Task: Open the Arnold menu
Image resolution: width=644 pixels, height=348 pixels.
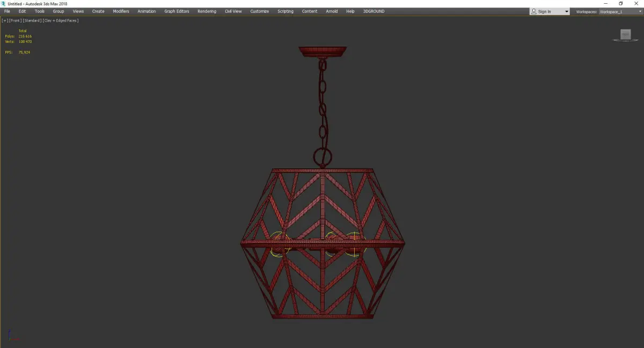Action: pos(332,11)
